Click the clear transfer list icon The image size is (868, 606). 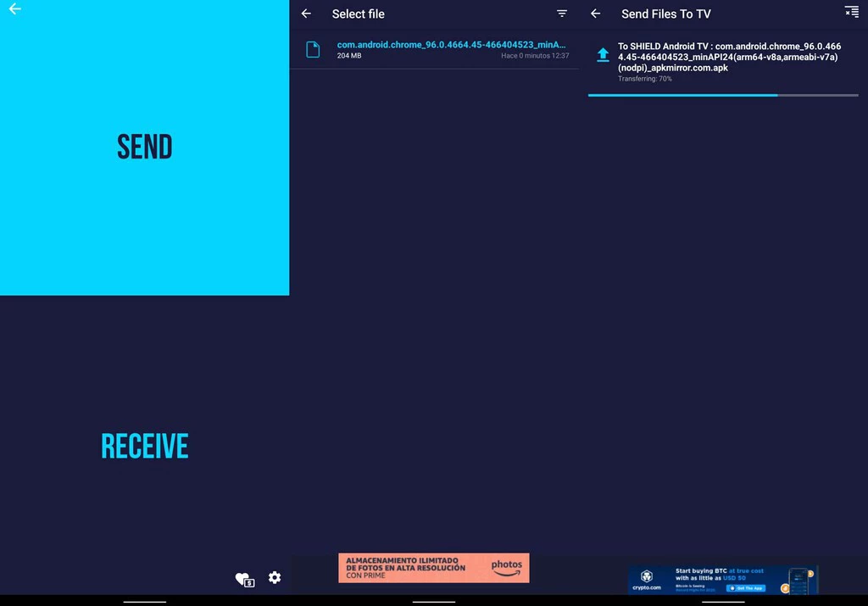[851, 11]
